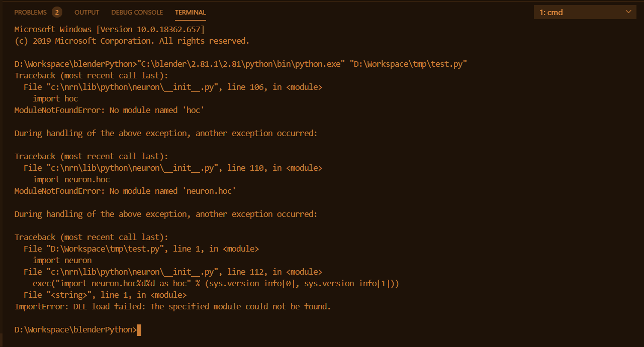Select the DEBUG CONSOLE tab
This screenshot has height=347, width=644.
[137, 12]
